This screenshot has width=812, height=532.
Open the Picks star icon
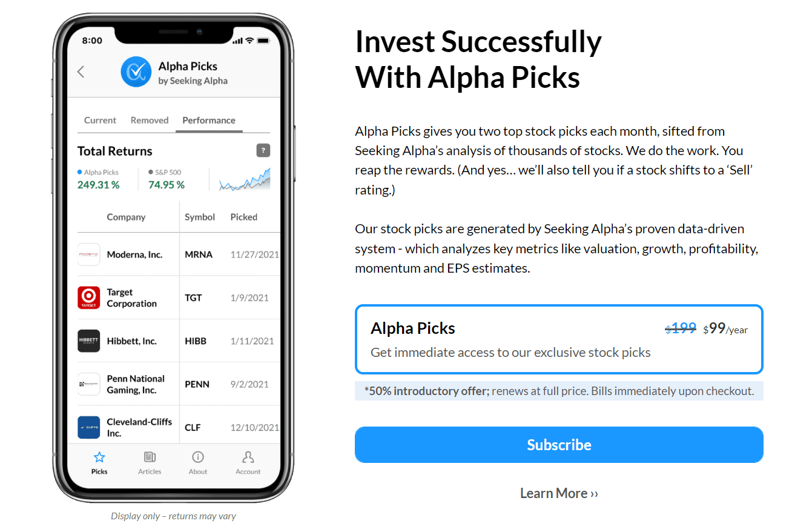[x=99, y=457]
